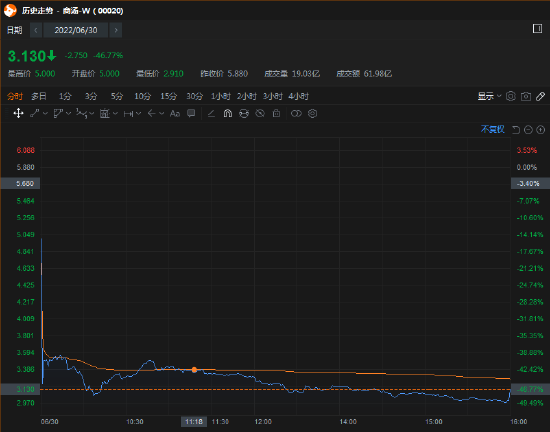The image size is (550, 432).
Task: Click the 不复权 adjustment link
Action: coord(493,129)
